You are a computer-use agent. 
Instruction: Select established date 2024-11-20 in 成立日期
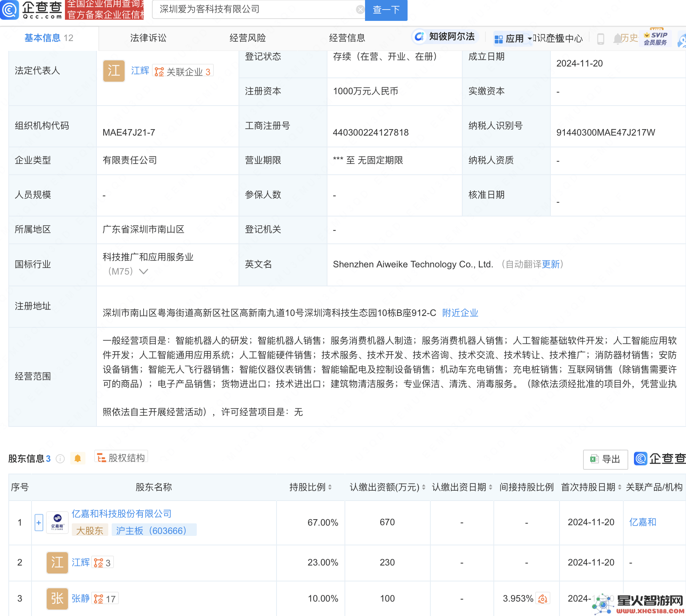579,63
